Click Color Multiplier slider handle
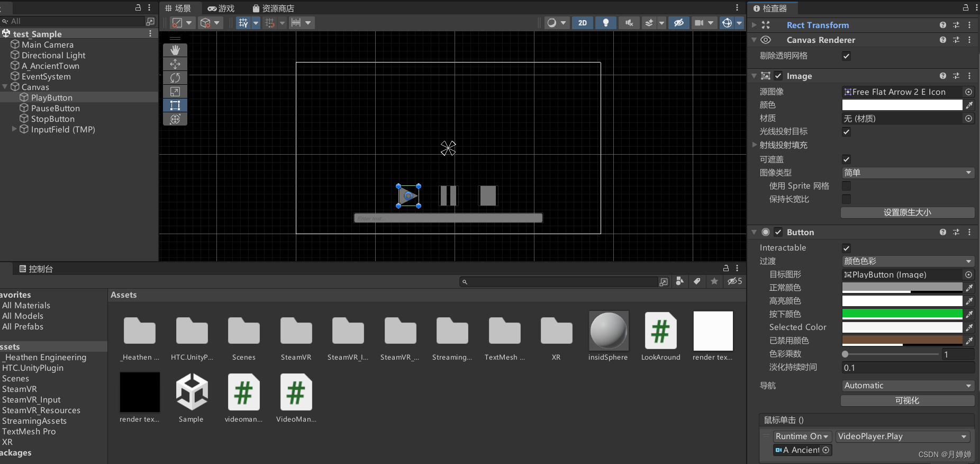This screenshot has width=980, height=464. [845, 354]
